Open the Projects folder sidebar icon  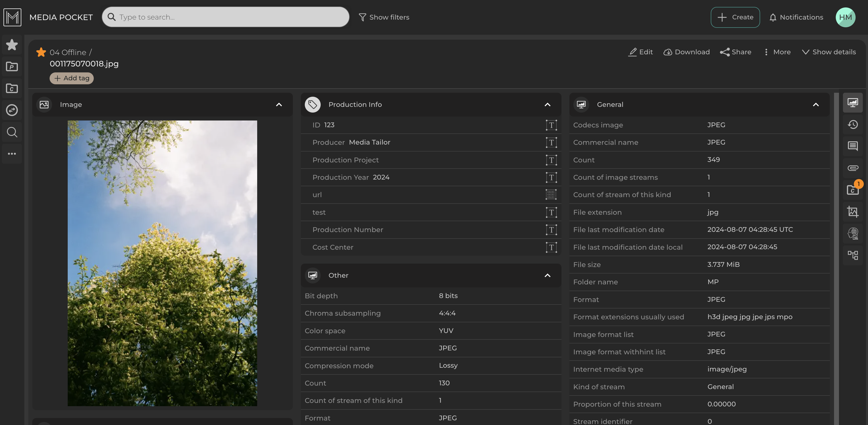(12, 66)
